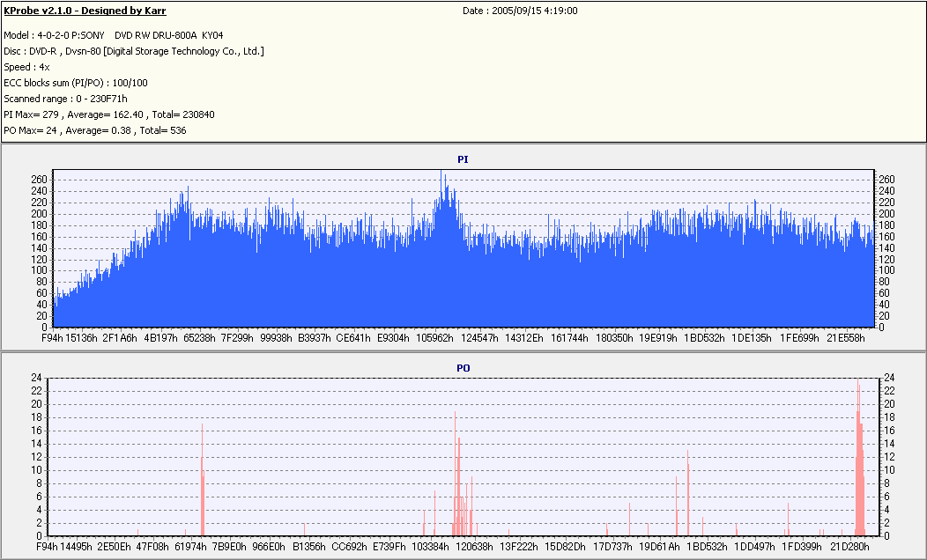Click the Disc DVD-R Dvsn-80 line

coord(134,51)
